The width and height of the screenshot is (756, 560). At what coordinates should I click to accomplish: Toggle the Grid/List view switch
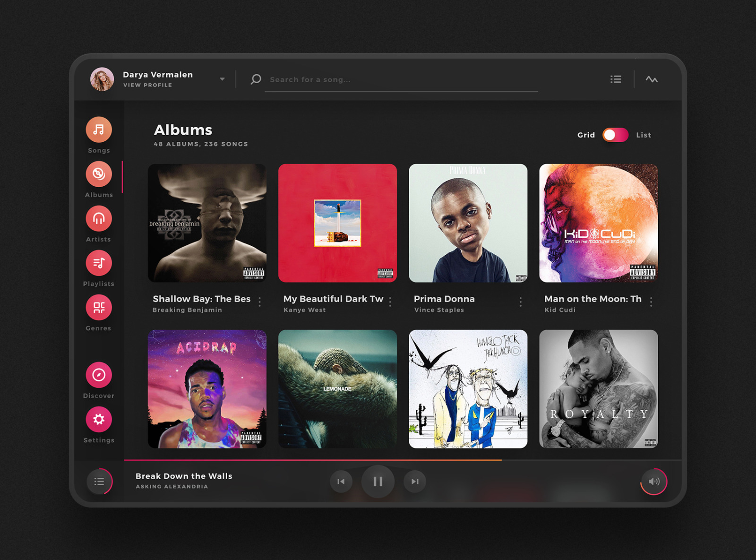pos(615,135)
